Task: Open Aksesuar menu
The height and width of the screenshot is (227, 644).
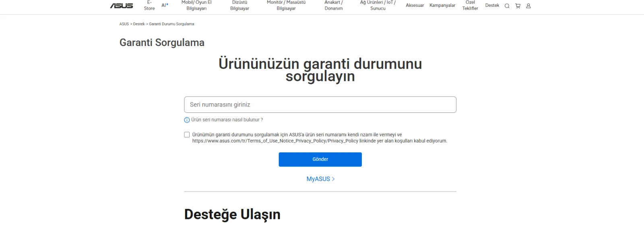Action: pos(415,5)
